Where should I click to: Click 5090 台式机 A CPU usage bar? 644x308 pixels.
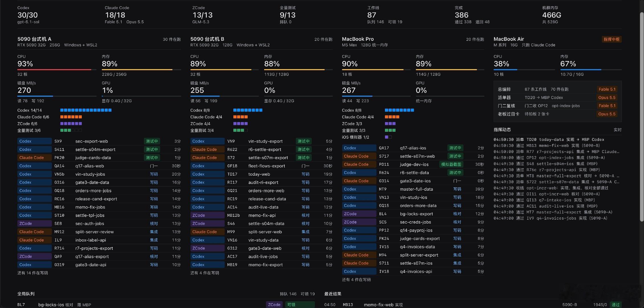[57, 70]
